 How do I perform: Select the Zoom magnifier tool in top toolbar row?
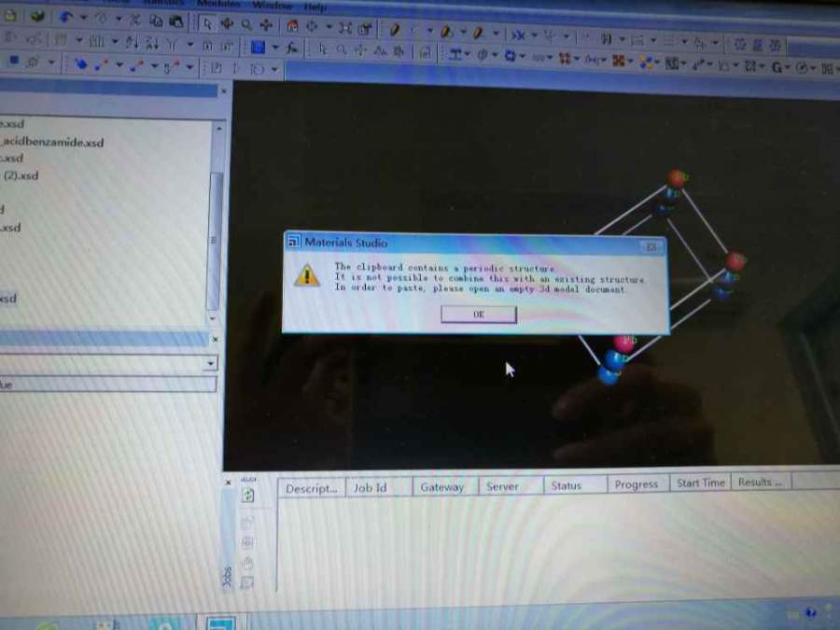247,24
